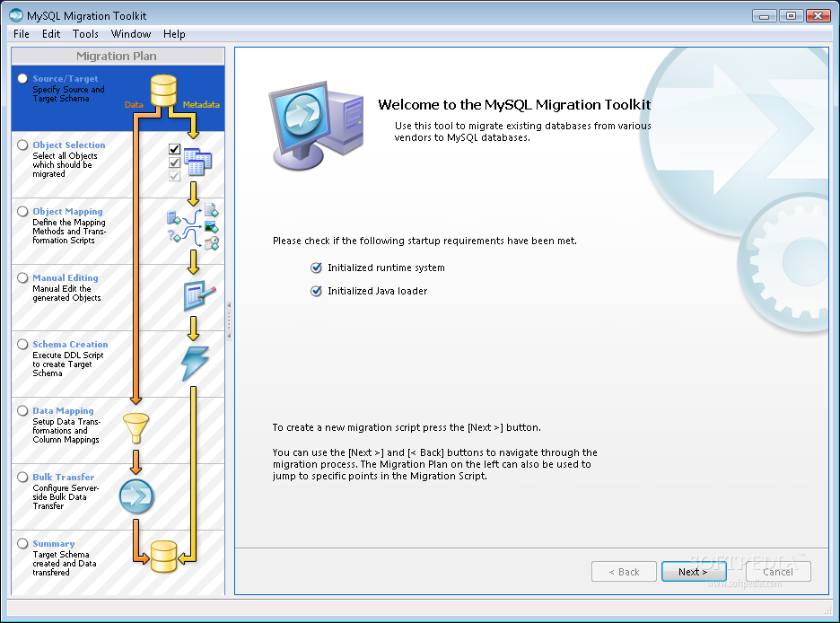
Task: Collapse the Migration Plan panel splitter handle
Action: (x=229, y=320)
